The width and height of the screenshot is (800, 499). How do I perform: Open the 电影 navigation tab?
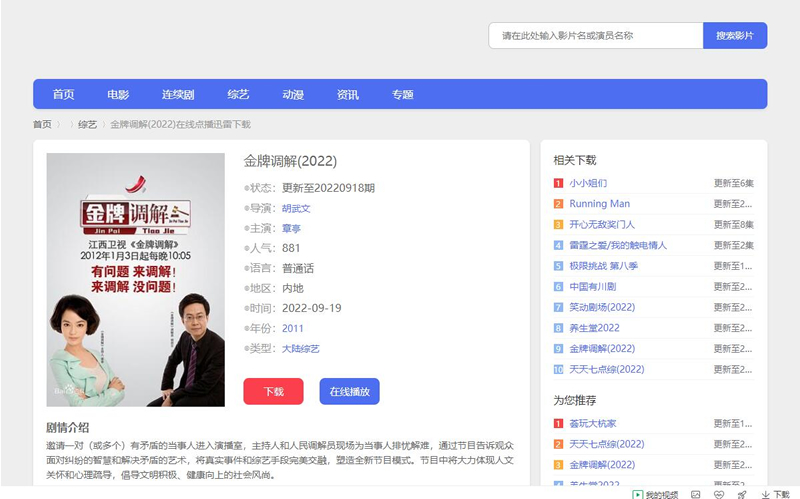118,95
